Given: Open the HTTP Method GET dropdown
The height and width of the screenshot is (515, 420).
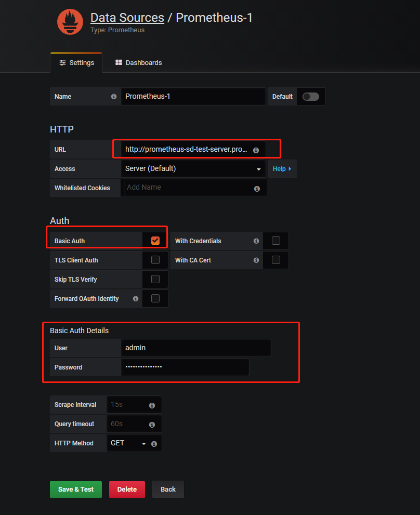Looking at the screenshot, I should click(x=128, y=443).
